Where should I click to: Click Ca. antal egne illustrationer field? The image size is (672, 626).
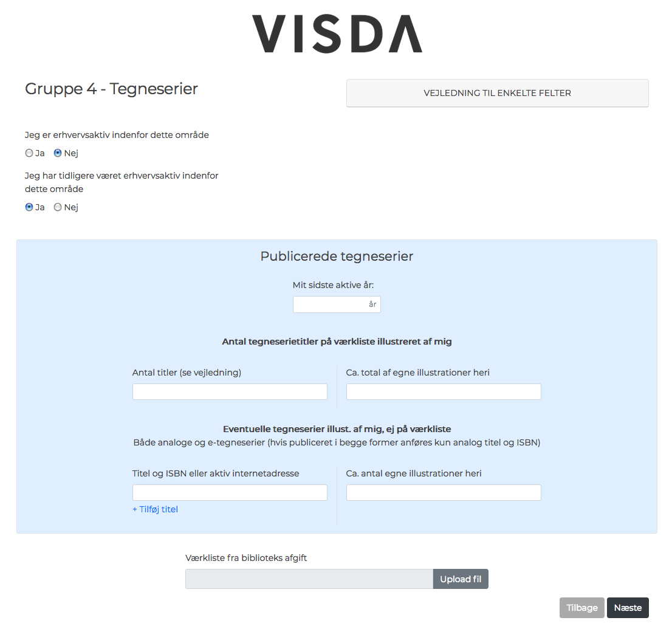coord(444,493)
